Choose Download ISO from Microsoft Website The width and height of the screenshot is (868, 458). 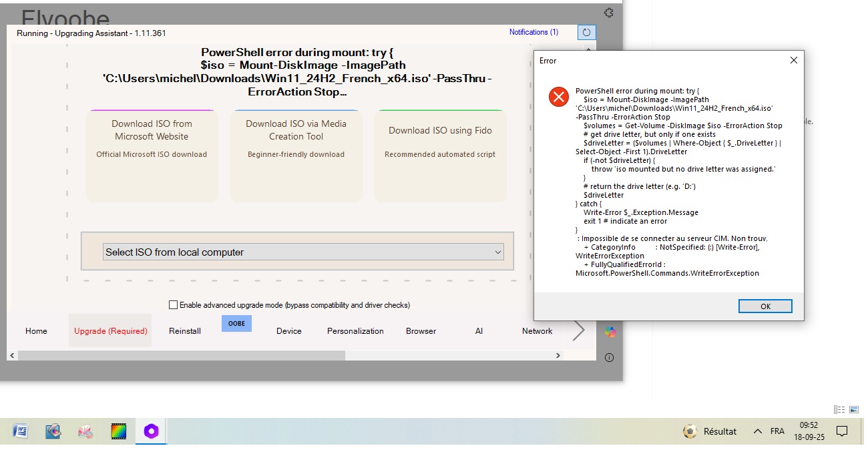pos(152,156)
